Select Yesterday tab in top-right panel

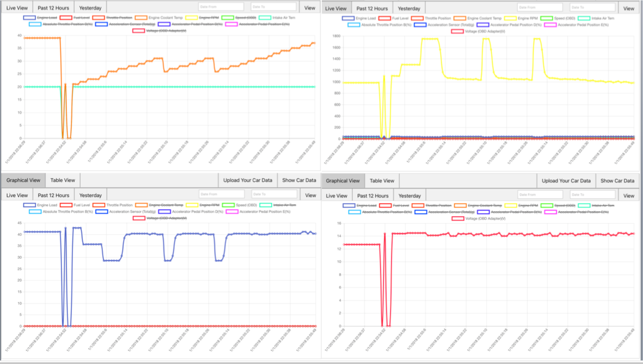click(x=409, y=9)
